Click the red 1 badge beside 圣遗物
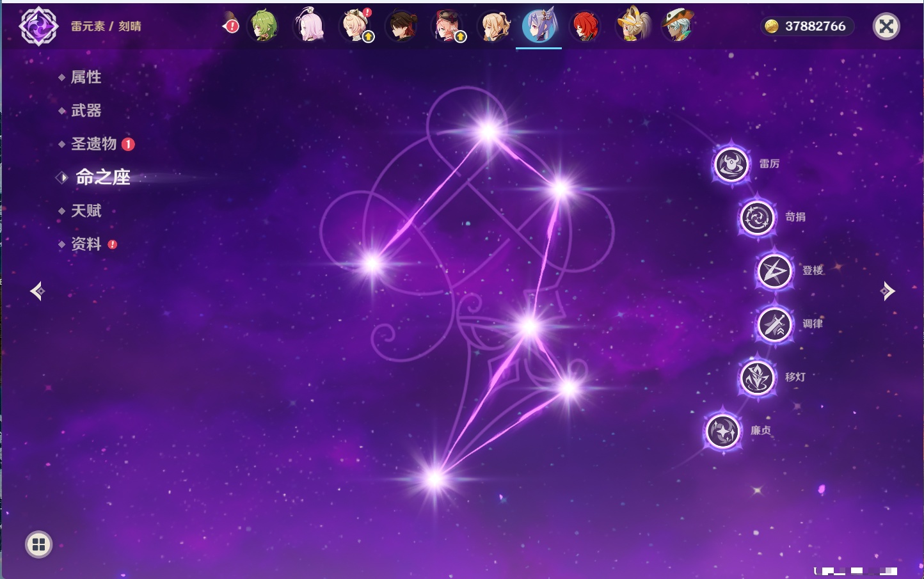The image size is (924, 579). 128,145
